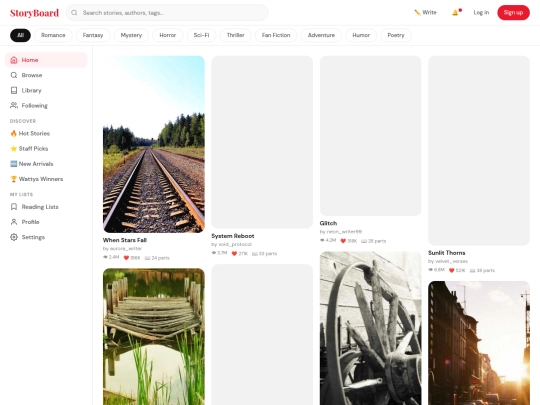Open the notifications bell icon
Image resolution: width=540 pixels, height=405 pixels.
[455, 12]
